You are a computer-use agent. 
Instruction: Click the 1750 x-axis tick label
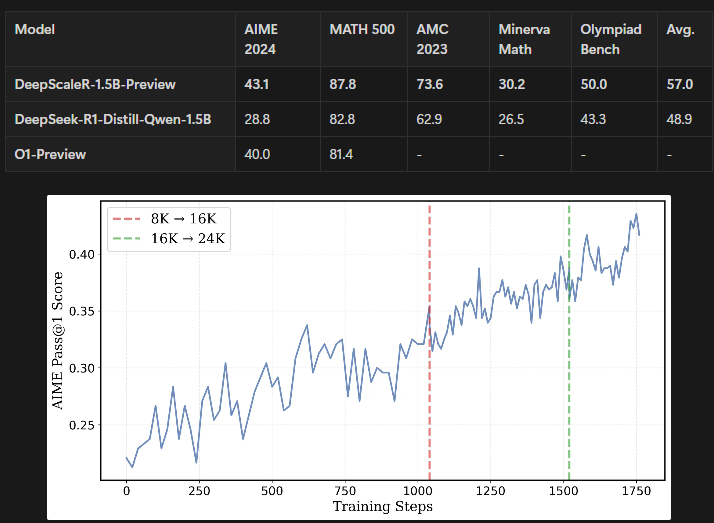click(636, 491)
